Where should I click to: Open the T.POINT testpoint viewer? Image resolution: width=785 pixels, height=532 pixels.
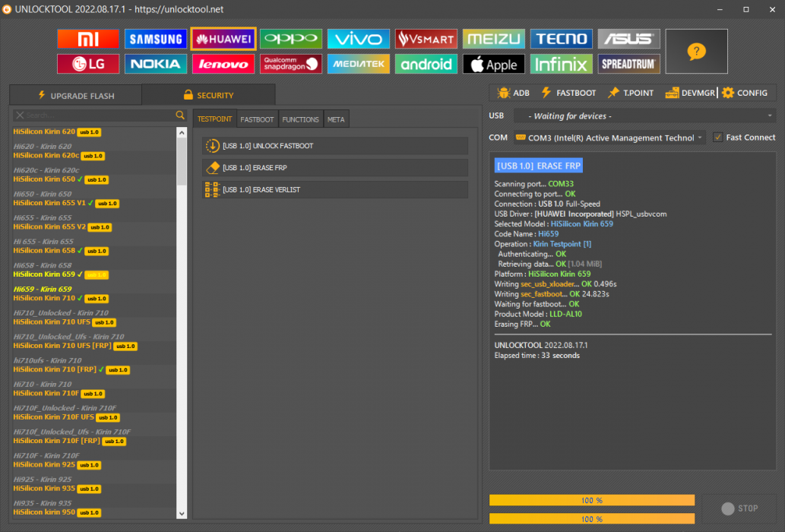(631, 93)
